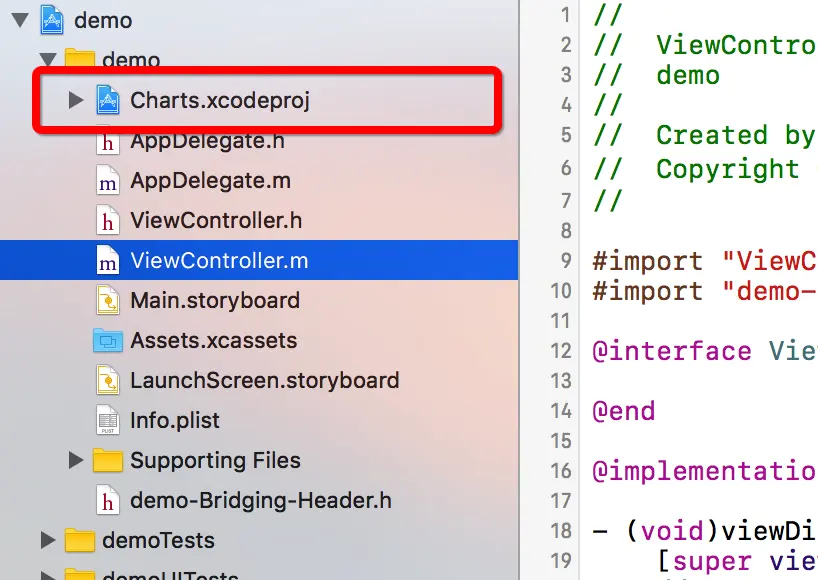Open Main.storyboard file
Screen dimensions: 818x580
click(215, 300)
